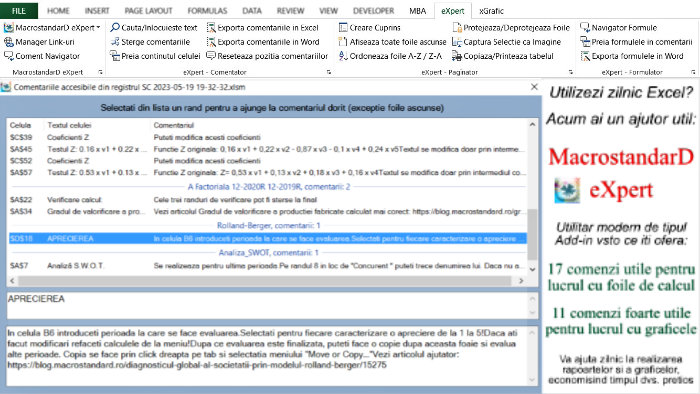The height and width of the screenshot is (394, 700).
Task: Switch to the DEVELOPER tab
Action: [373, 11]
